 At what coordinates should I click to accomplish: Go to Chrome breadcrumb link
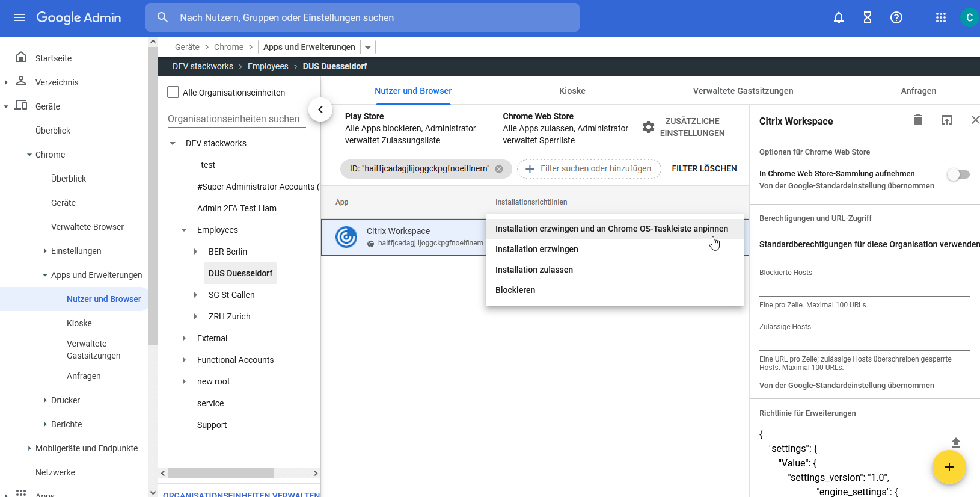[x=228, y=47]
